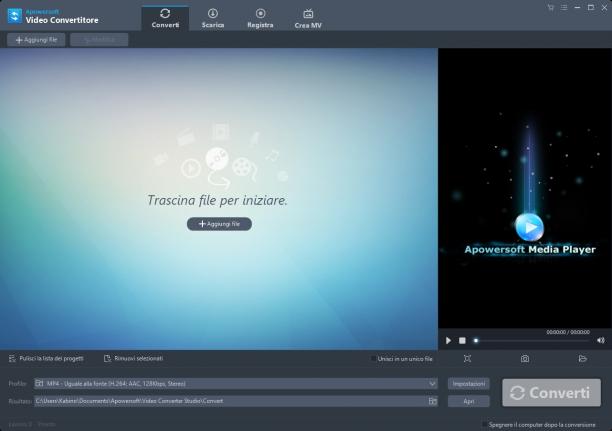Open the snapshot folder icon
The width and height of the screenshot is (612, 431).
[582, 358]
